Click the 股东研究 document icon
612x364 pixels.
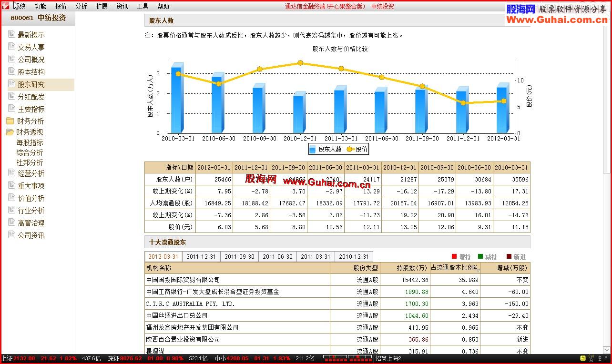11,84
